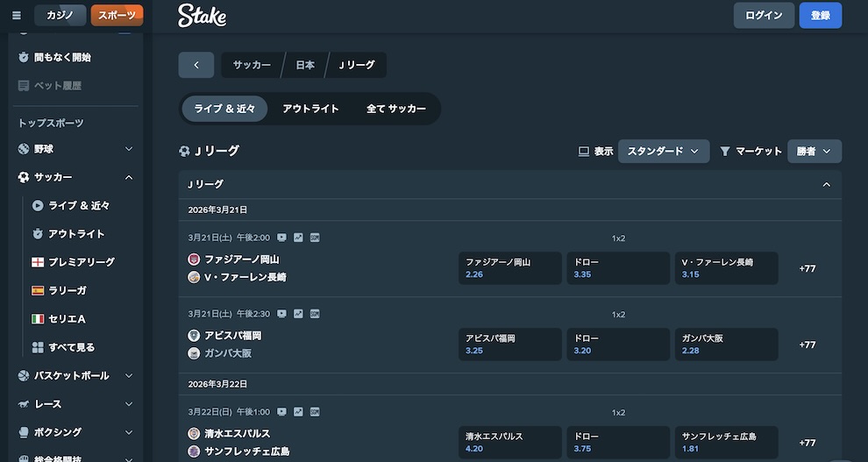Go to サッカー breadcrumb
This screenshot has width=868, height=462.
252,65
